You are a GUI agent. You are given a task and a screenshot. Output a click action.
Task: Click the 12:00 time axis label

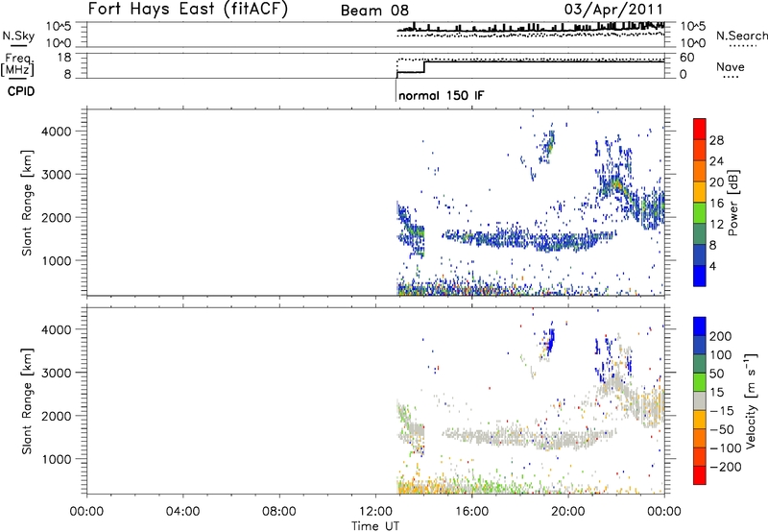(x=375, y=512)
